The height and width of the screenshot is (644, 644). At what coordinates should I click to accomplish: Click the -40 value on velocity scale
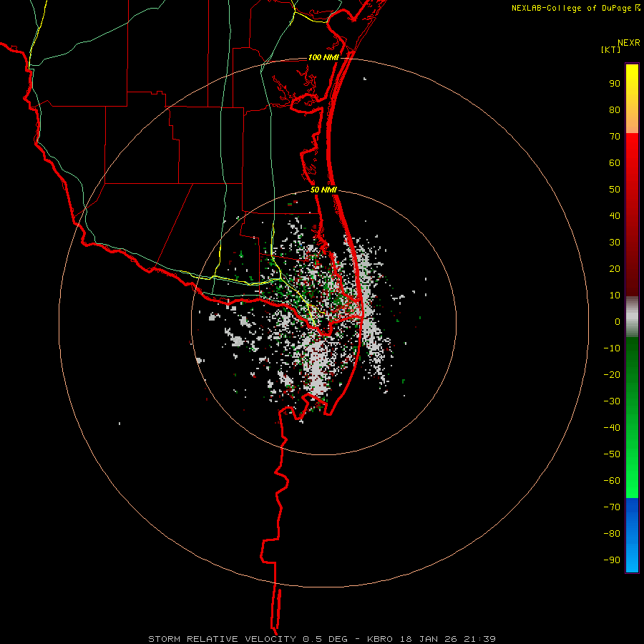point(612,428)
